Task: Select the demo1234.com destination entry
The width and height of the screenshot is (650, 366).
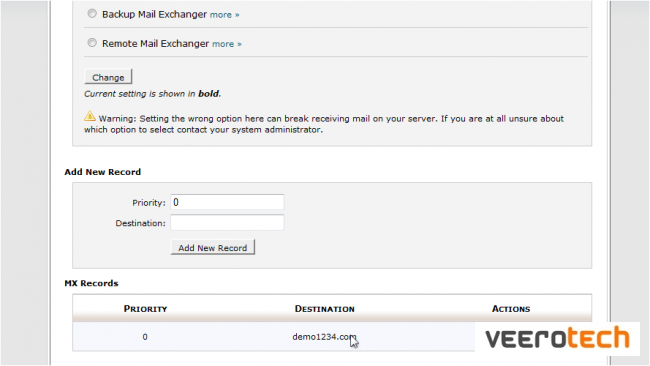Action: 324,337
